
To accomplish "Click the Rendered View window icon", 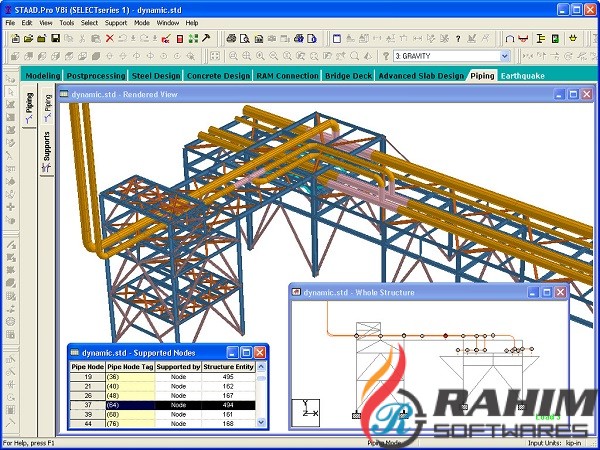I will tap(66, 94).
